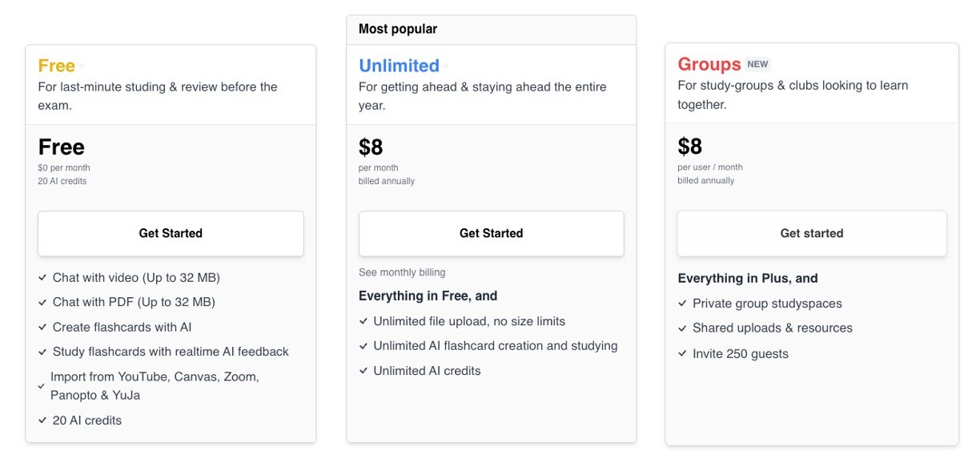Click the checkmark beside Chat with video
Viewport: 980px width, 463px height.
pyautogui.click(x=42, y=278)
